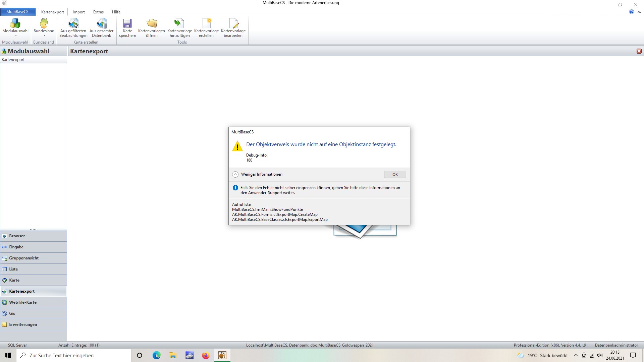The height and width of the screenshot is (362, 644).
Task: Confirm the error dialog with OK
Action: pos(395,174)
